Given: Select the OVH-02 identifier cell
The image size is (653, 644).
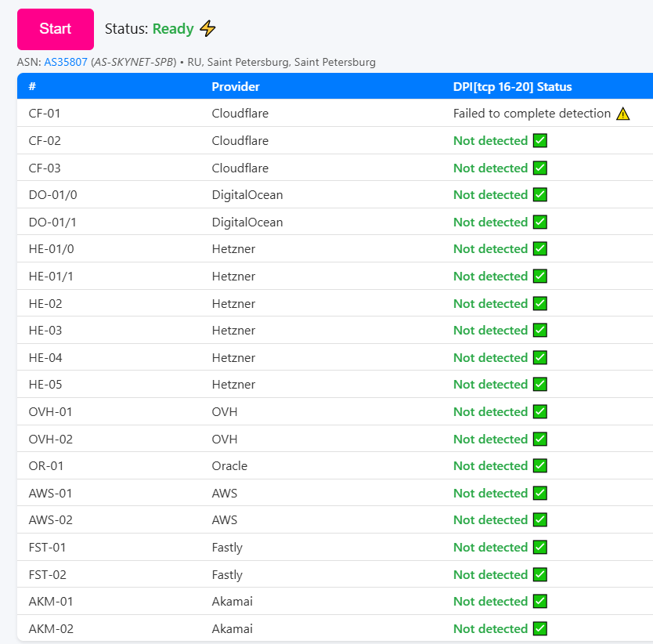Looking at the screenshot, I should [x=51, y=439].
